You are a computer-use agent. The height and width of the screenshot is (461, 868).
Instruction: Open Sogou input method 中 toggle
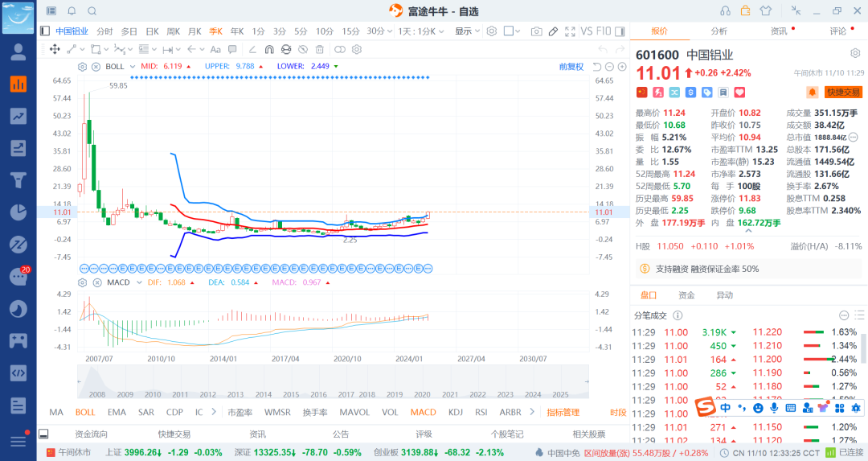725,408
